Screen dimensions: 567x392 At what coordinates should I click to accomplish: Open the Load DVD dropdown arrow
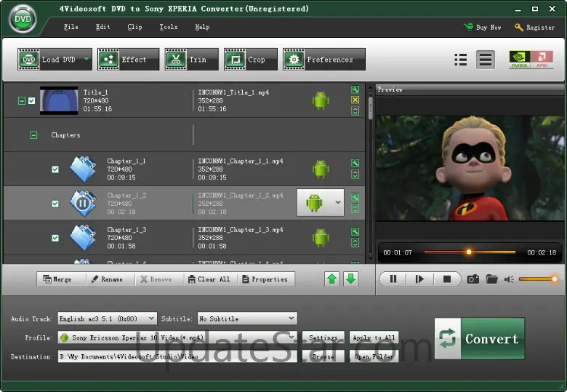coord(87,59)
